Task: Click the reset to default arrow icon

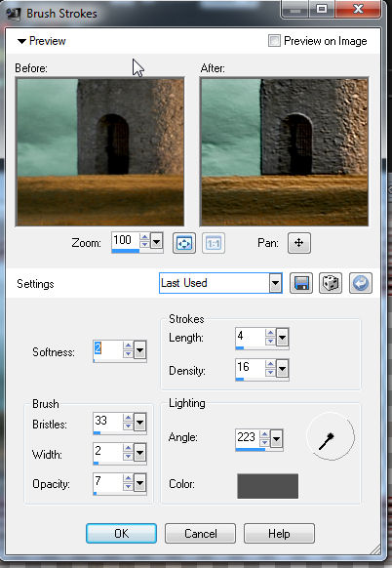Action: (x=361, y=283)
